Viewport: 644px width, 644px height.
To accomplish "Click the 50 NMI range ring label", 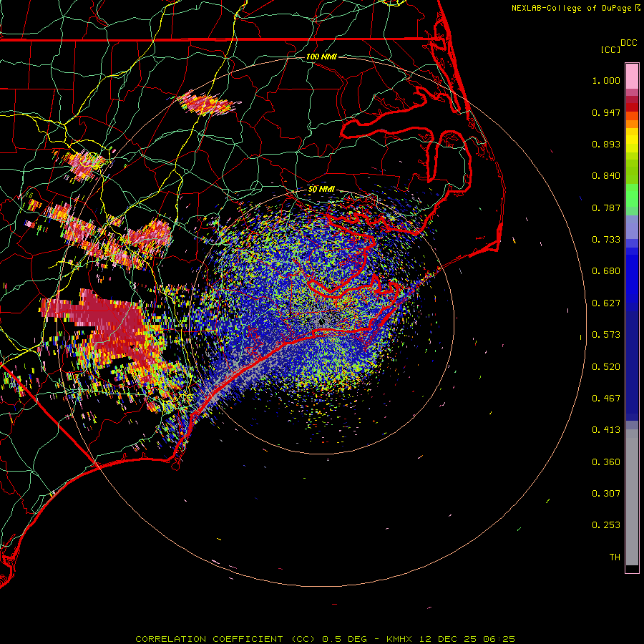I will (321, 189).
